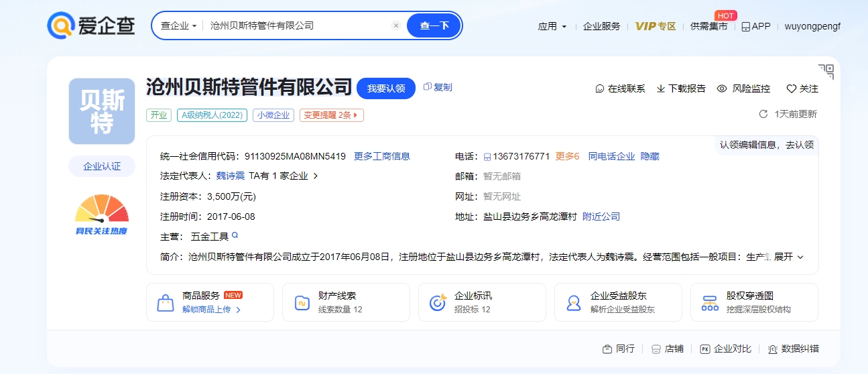Image resolution: width=868 pixels, height=374 pixels.
Task: Open 企业服务 in the top navigation
Action: tap(601, 26)
